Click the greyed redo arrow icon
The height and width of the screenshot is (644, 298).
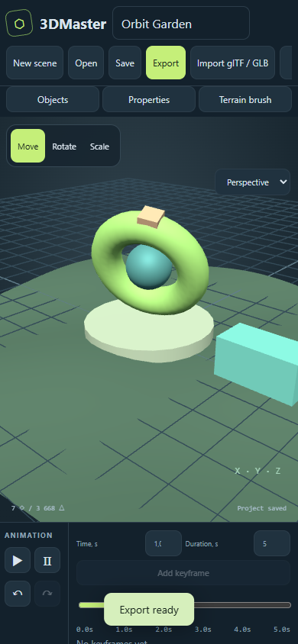coord(47,594)
